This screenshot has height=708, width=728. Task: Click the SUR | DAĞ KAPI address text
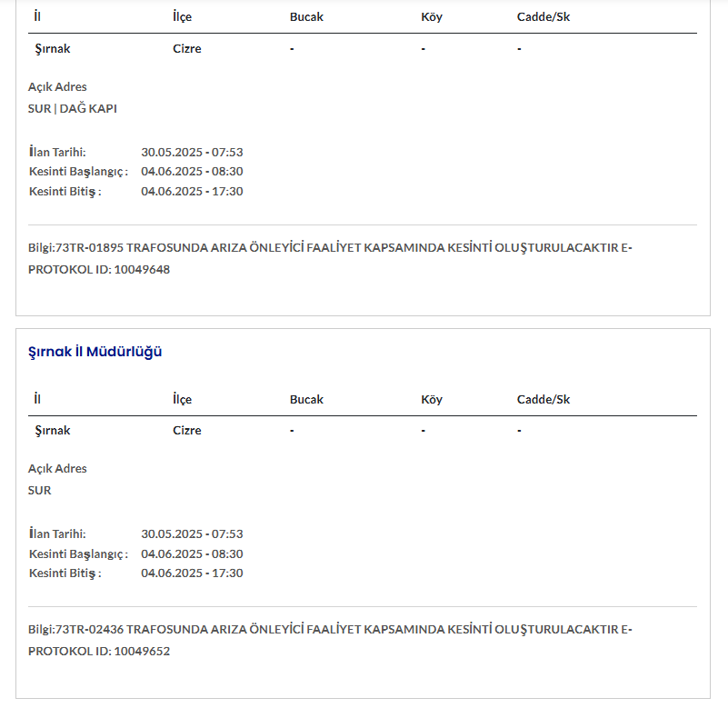point(73,108)
